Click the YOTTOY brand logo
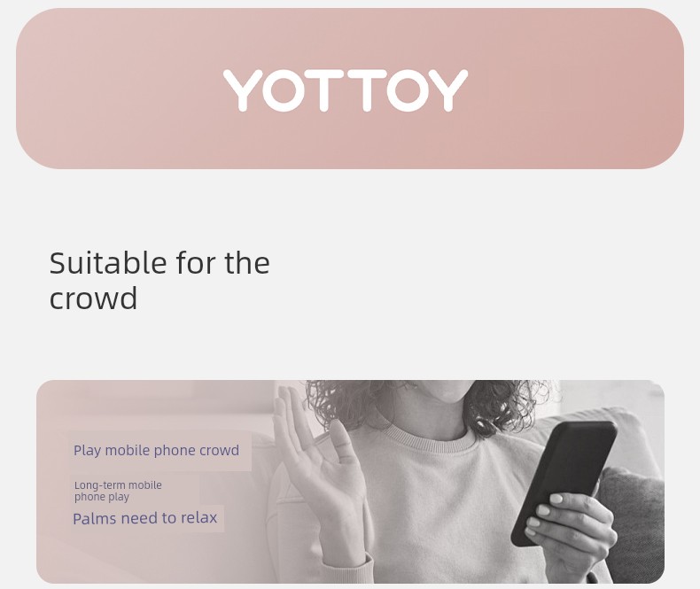The image size is (700, 589). (346, 90)
